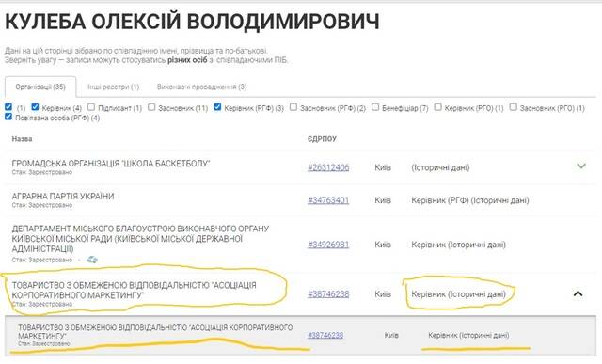The image size is (602, 364).
Task: Enable the Підписант (1) filter
Action: pos(91,107)
